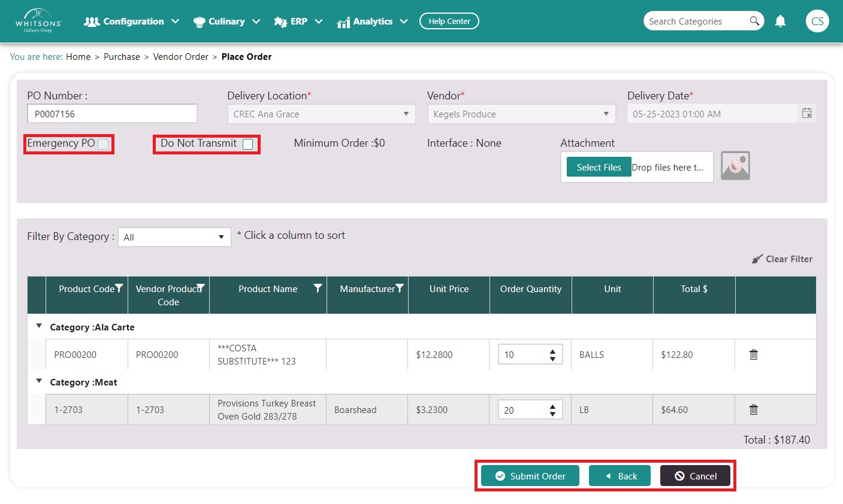The width and height of the screenshot is (843, 504).
Task: Collapse the Category Ala Carte group
Action: 39,326
